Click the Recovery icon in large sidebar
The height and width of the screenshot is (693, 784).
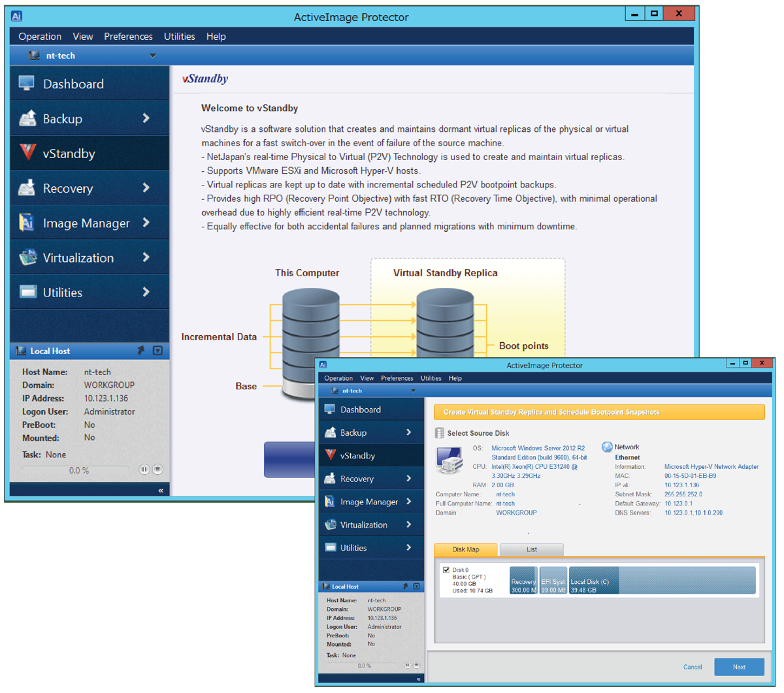(27, 188)
